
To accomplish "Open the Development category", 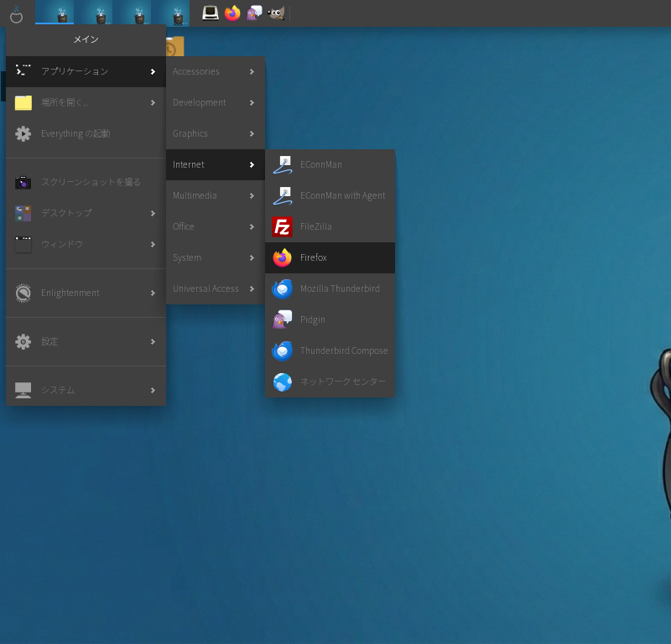I will pyautogui.click(x=216, y=102).
